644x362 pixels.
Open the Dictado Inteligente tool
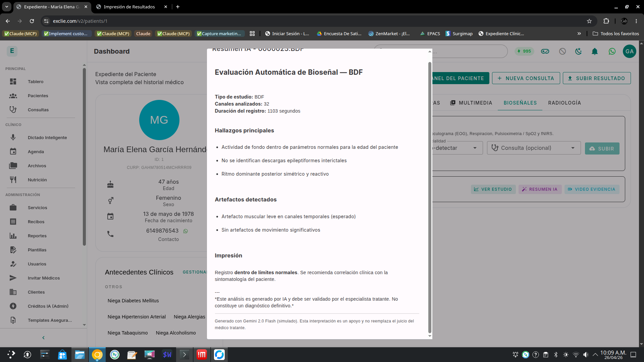pyautogui.click(x=13, y=137)
